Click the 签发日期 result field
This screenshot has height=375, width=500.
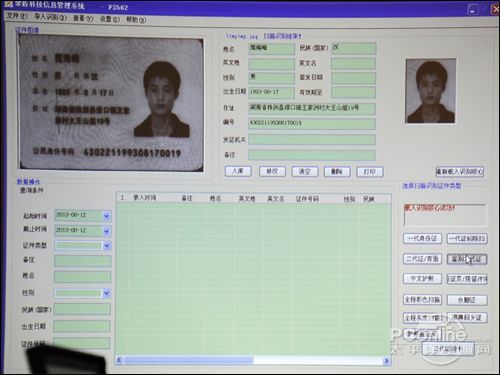pyautogui.click(x=354, y=78)
